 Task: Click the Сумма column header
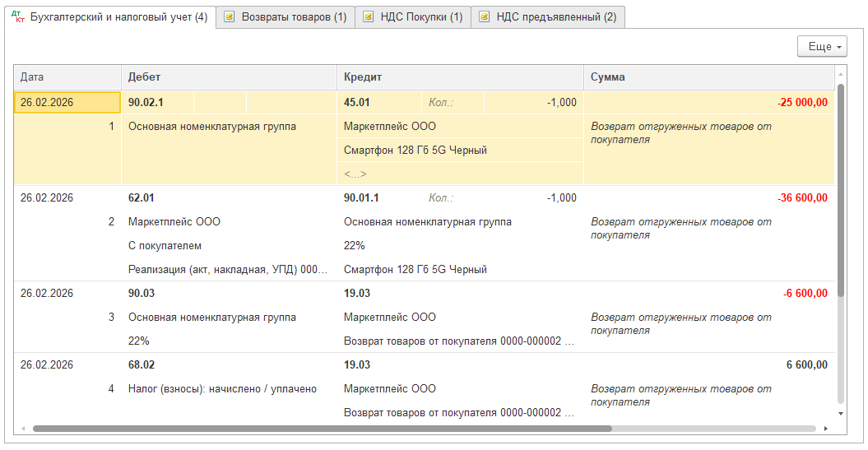[x=709, y=77]
